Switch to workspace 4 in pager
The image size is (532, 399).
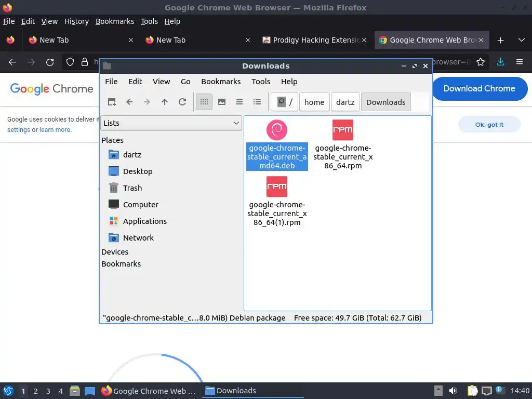pyautogui.click(x=61, y=391)
